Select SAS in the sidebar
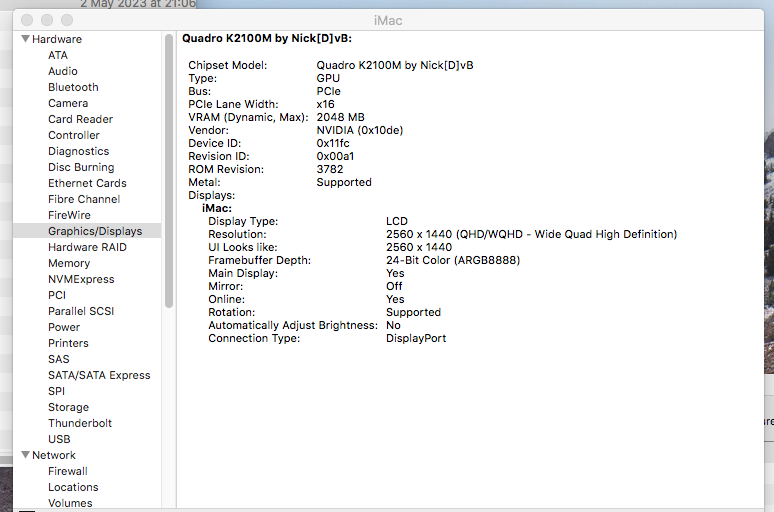Screen dimensions: 774x512 [59, 359]
